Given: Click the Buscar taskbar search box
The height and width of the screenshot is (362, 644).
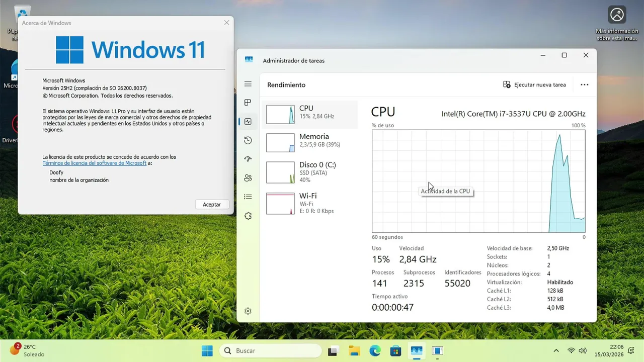Looking at the screenshot, I should (x=270, y=351).
